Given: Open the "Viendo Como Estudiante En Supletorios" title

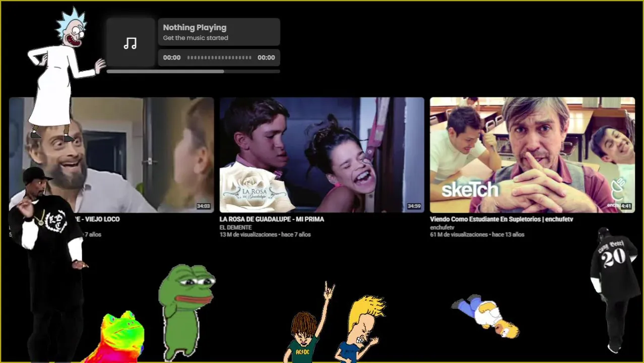Looking at the screenshot, I should pos(501,219).
